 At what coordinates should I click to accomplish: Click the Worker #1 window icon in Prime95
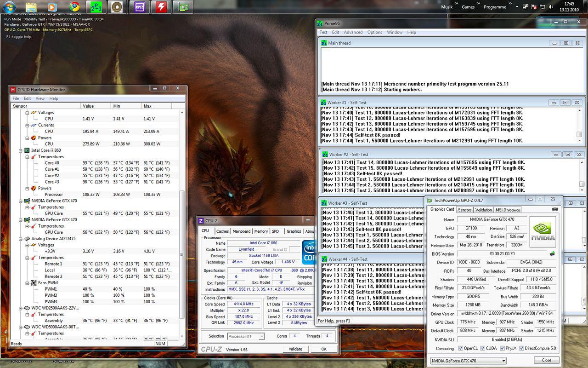click(324, 102)
